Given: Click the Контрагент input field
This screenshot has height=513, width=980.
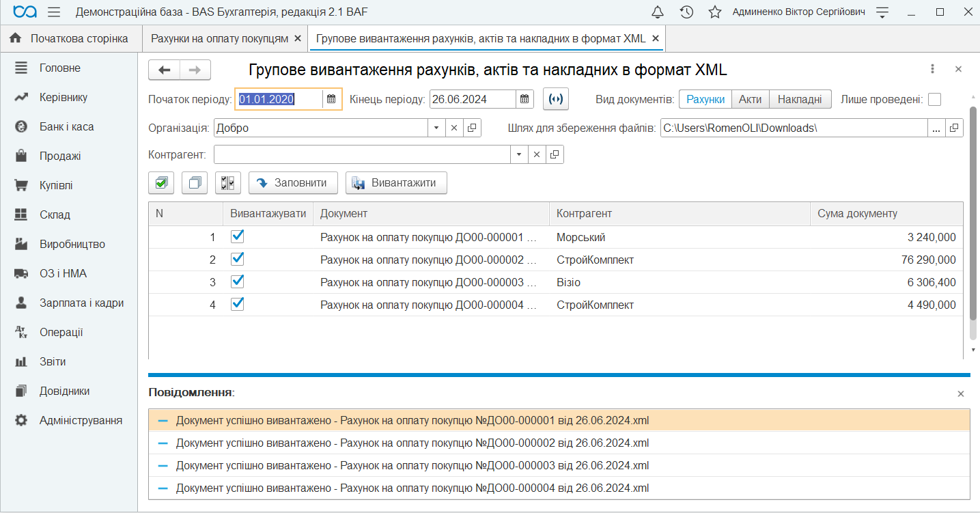Looking at the screenshot, I should [x=362, y=155].
